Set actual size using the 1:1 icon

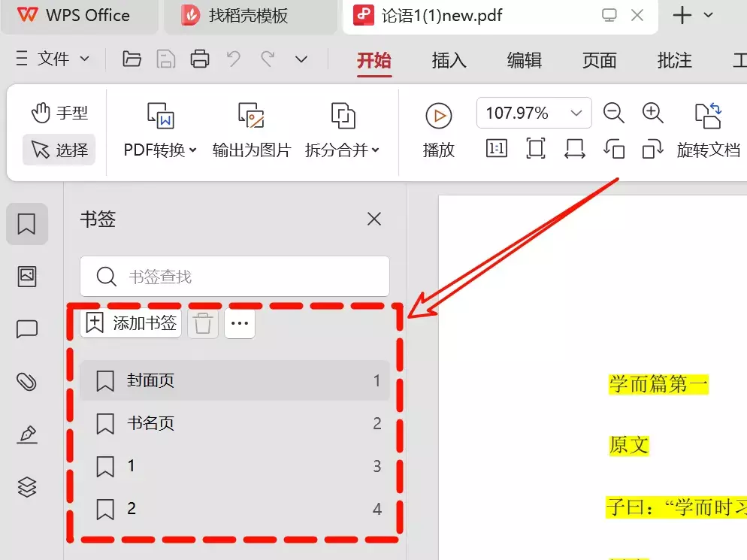pyautogui.click(x=496, y=148)
